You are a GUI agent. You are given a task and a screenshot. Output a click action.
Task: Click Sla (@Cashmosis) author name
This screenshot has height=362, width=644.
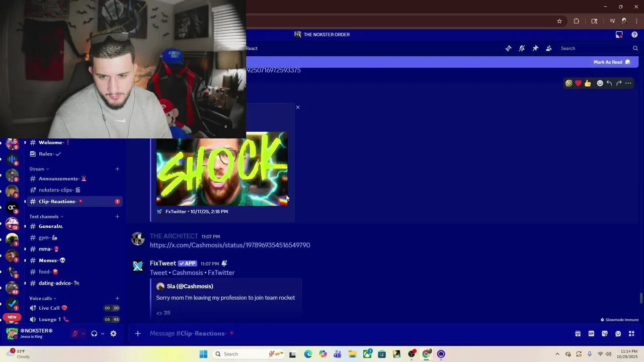(x=190, y=286)
